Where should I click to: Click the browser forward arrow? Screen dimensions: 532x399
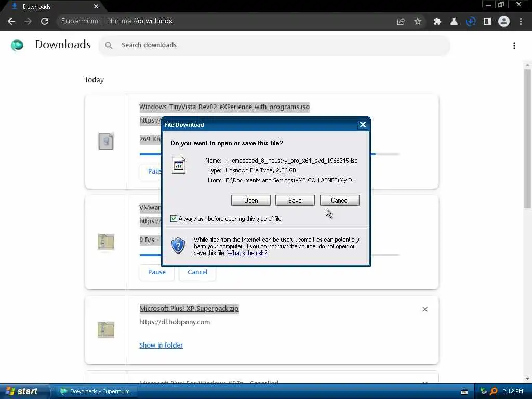(28, 21)
